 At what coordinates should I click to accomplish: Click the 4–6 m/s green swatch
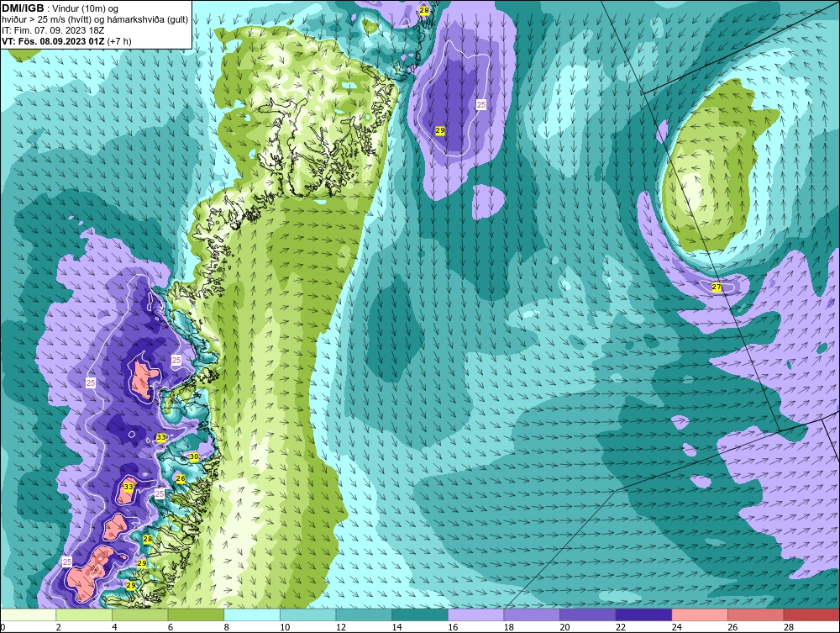click(x=139, y=615)
